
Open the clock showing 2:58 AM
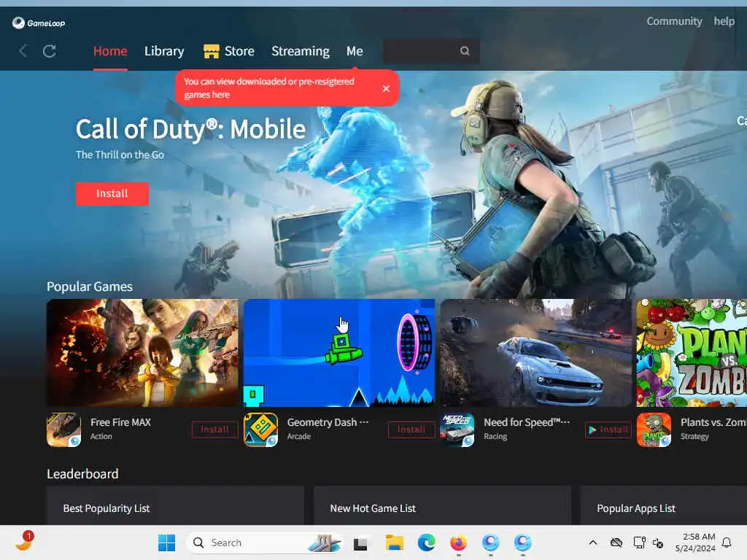click(x=695, y=542)
